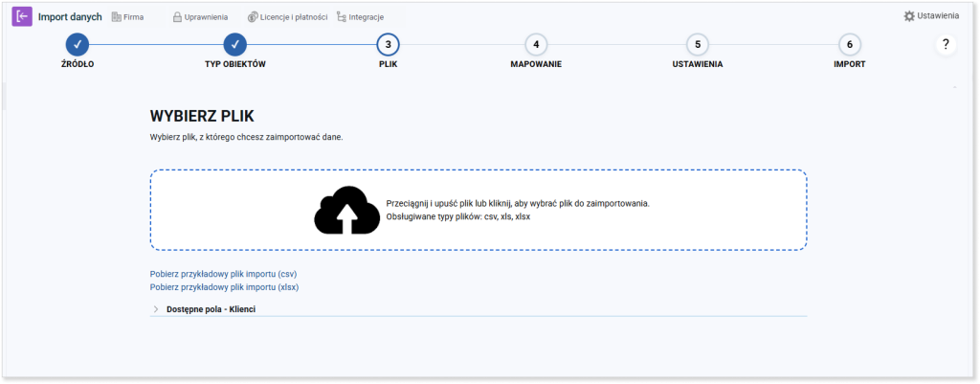Click the cloud upload icon
Screen dimensions: 980x384
346,210
